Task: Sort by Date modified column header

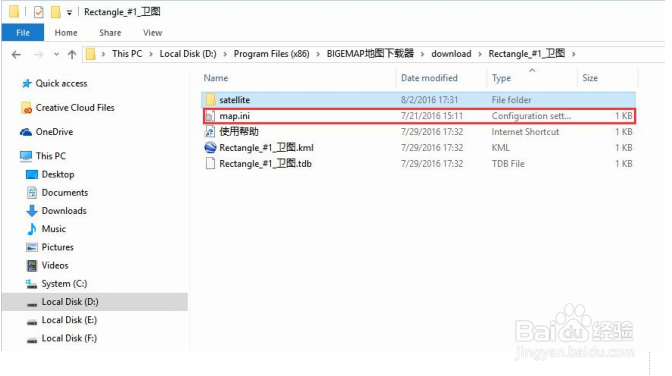Action: click(x=429, y=78)
